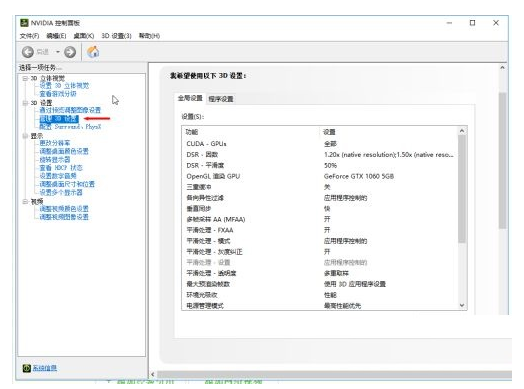Image resolution: width=524 pixels, height=389 pixels.
Task: Click the main panel scrollbar up arrow
Action: coord(502,68)
